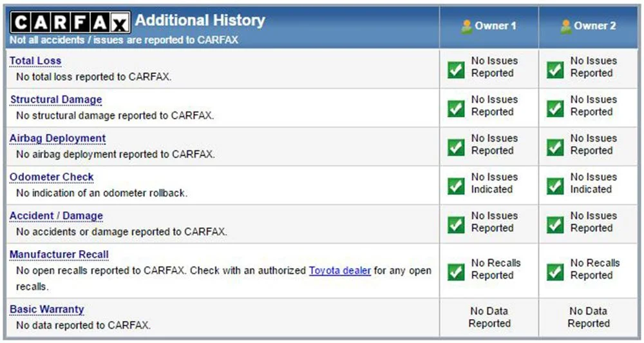Viewport: 644px width, 343px height.
Task: Follow the Toyota dealer link
Action: coord(339,271)
